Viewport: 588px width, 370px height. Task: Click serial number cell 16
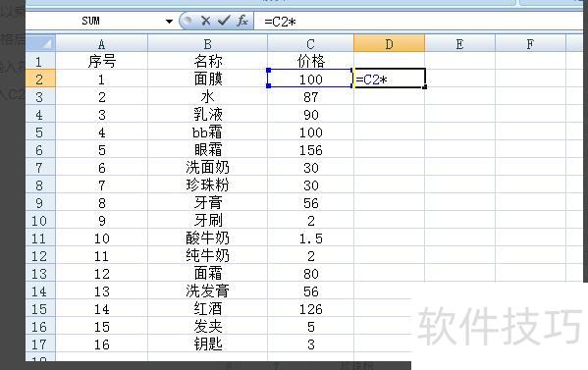[x=102, y=344]
